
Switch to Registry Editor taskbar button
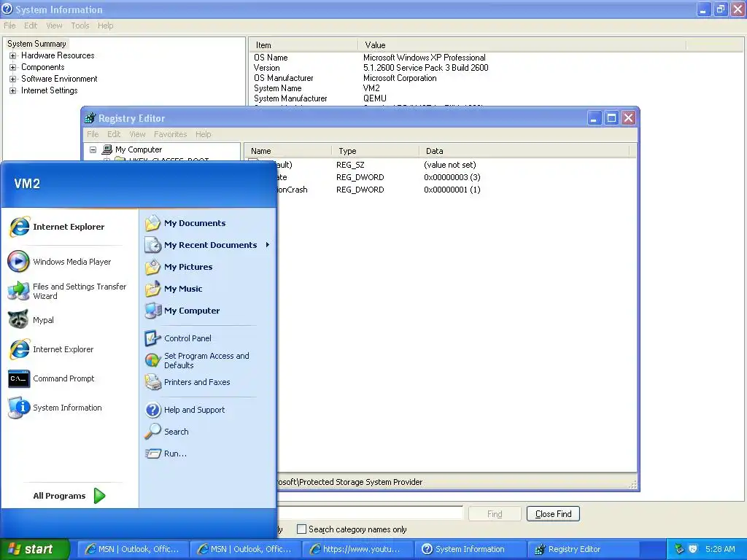[x=582, y=549]
